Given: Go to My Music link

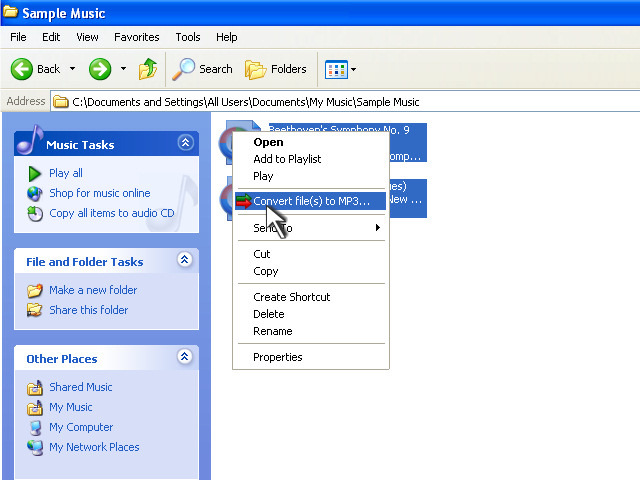Looking at the screenshot, I should pyautogui.click(x=71, y=407).
